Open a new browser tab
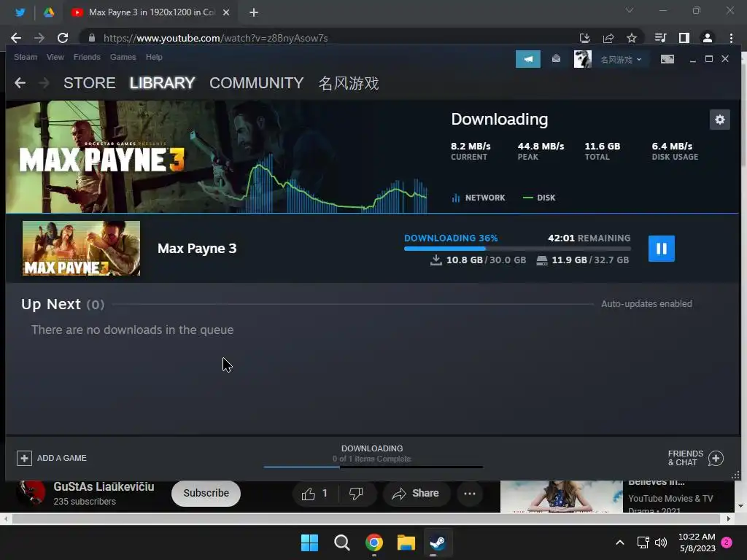The image size is (747, 560). pyautogui.click(x=253, y=12)
